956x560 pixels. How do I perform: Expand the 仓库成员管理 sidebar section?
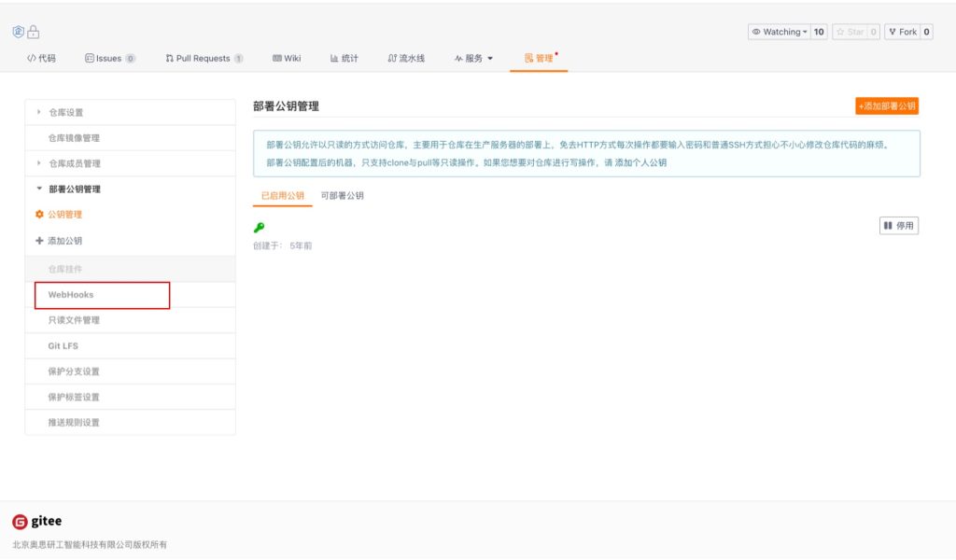(x=74, y=164)
